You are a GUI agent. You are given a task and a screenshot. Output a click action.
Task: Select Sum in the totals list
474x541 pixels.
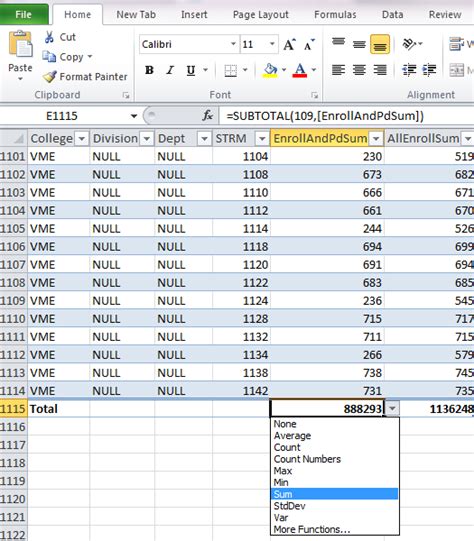[x=334, y=494]
